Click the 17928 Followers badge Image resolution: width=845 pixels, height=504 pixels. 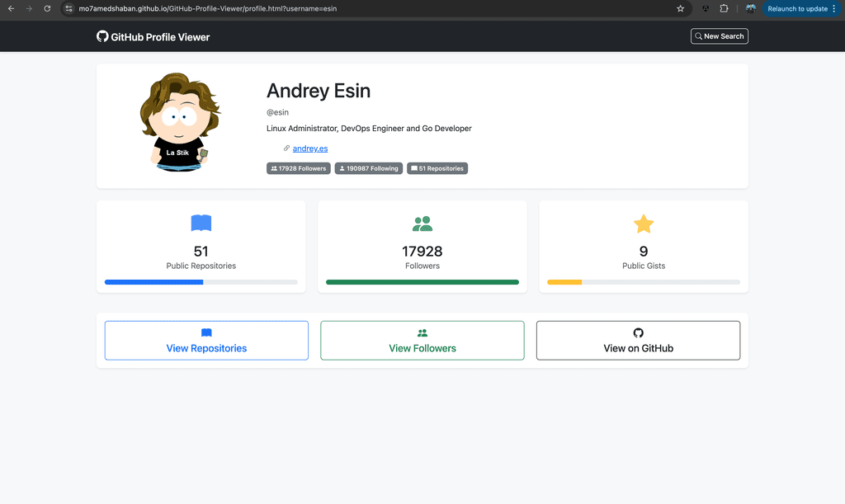[299, 168]
